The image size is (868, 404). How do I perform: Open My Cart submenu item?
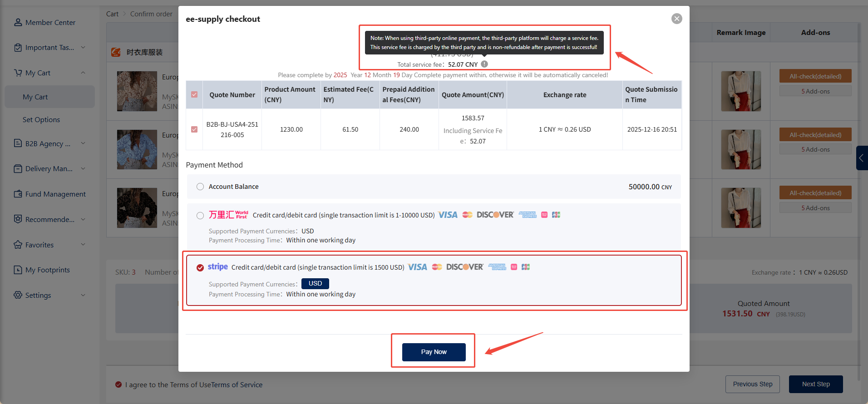click(50, 97)
